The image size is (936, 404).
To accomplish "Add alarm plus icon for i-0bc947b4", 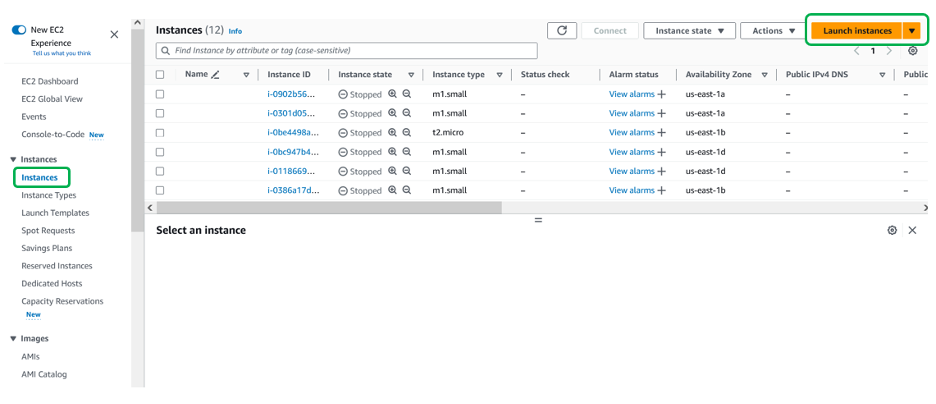I will coord(661,152).
